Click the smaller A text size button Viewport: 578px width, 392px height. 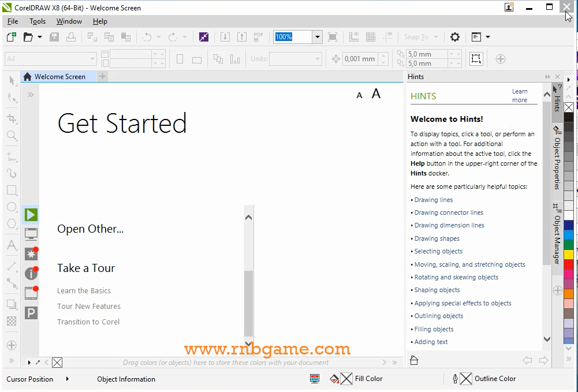[359, 96]
